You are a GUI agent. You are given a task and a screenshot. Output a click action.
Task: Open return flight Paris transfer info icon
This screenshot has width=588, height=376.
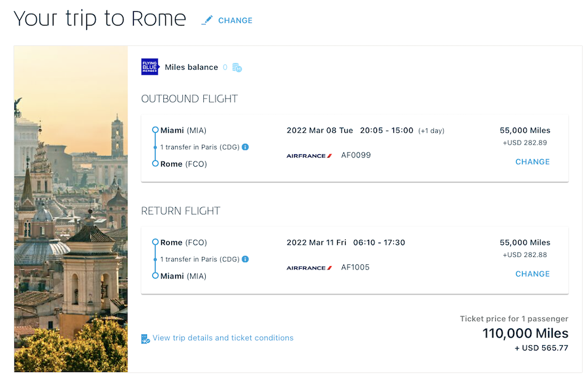[245, 259]
